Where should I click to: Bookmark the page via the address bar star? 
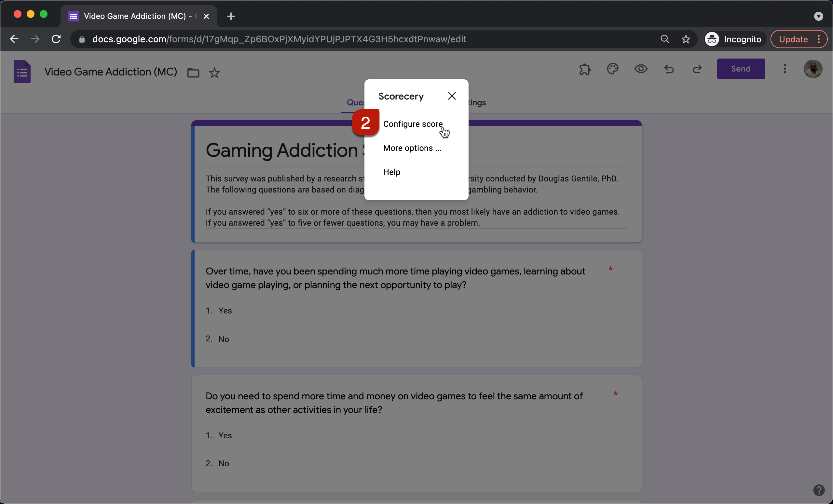pyautogui.click(x=686, y=39)
